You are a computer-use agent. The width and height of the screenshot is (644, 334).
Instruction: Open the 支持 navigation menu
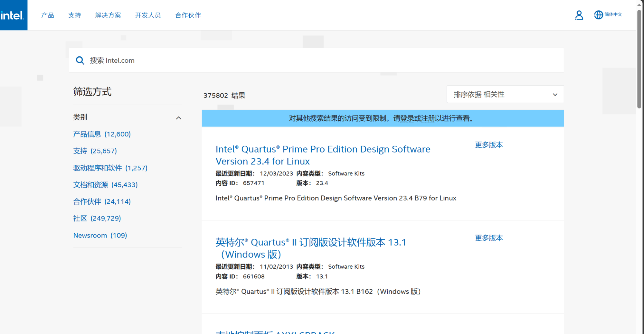(x=74, y=15)
